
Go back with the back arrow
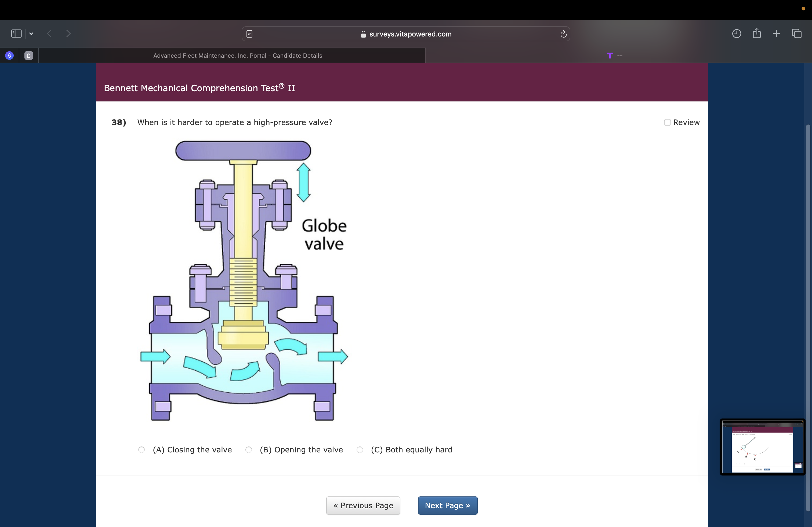(49, 33)
